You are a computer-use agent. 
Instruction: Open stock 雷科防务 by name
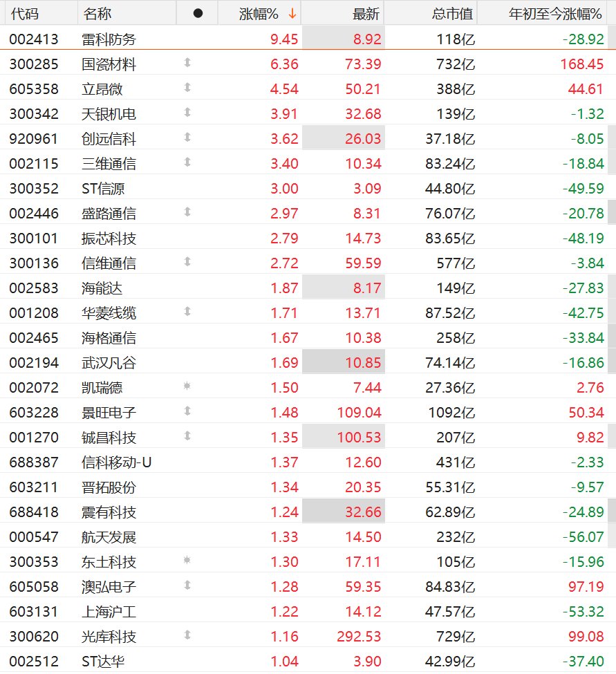click(109, 39)
